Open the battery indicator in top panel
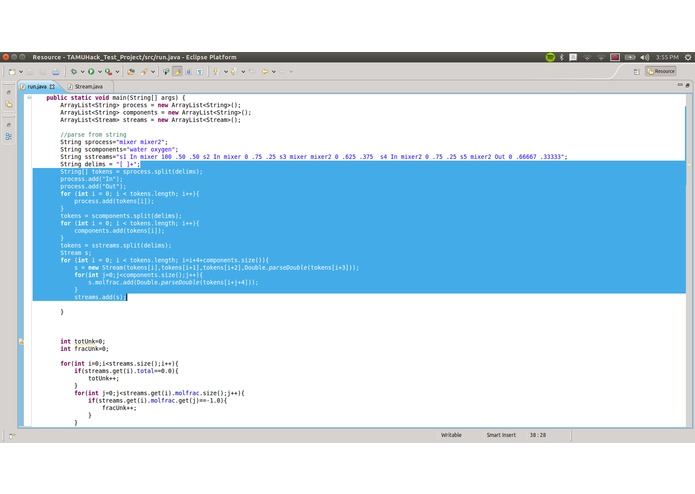 pos(630,57)
